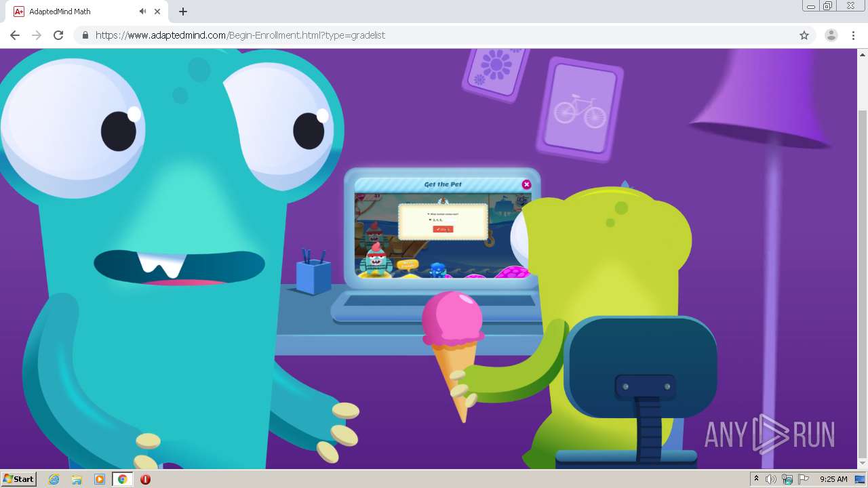Open Chrome's three-dot menu
The width and height of the screenshot is (868, 488).
(853, 35)
